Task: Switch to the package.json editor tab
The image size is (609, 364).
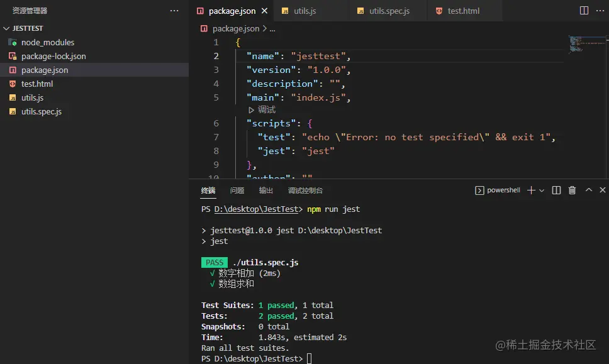Action: point(232,11)
